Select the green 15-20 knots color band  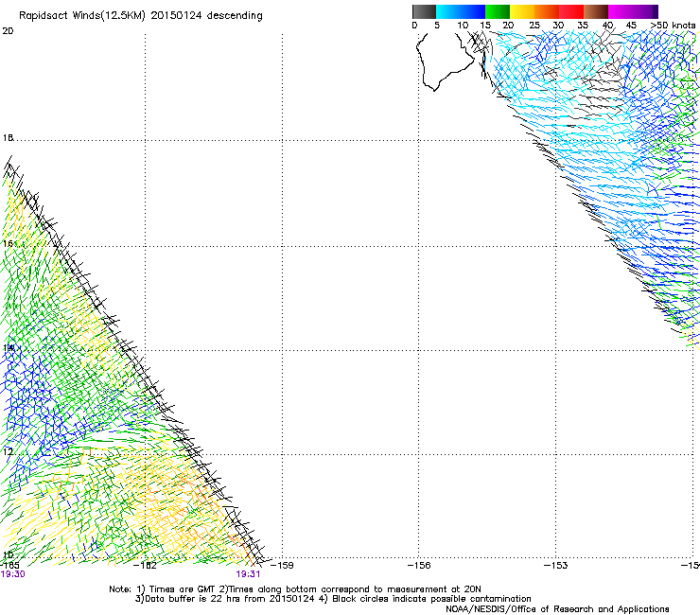(498, 11)
